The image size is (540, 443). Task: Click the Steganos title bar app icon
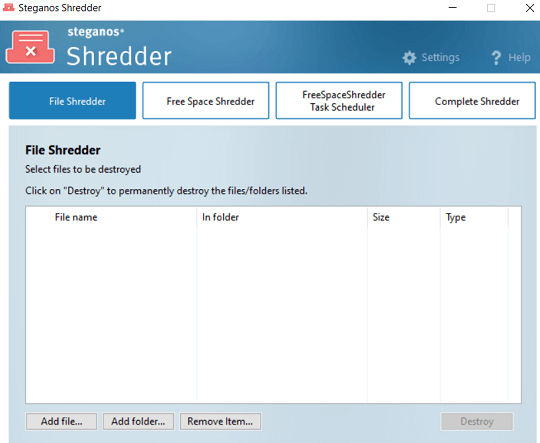[x=8, y=7]
